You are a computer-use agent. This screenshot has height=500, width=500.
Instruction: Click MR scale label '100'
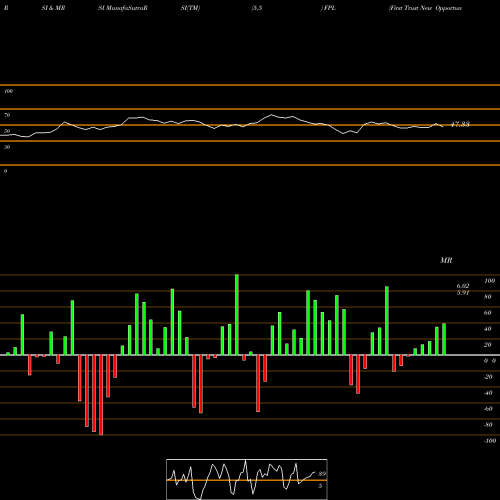tap(489, 281)
